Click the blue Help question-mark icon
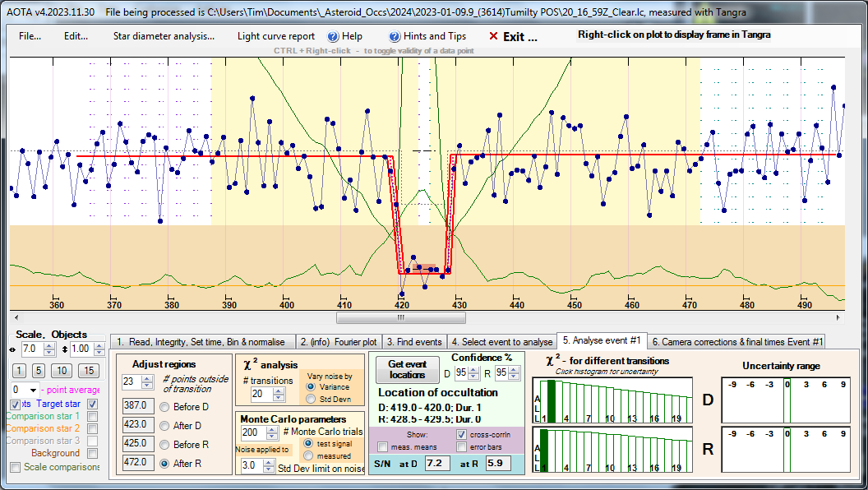The width and height of the screenshot is (868, 490). pos(333,37)
